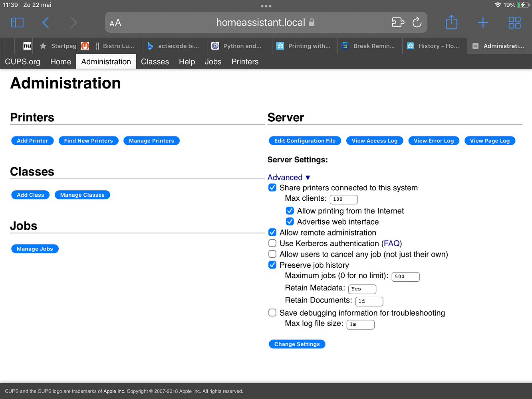Open the Kerberos FAQ link
This screenshot has width=532, height=399.
391,243
